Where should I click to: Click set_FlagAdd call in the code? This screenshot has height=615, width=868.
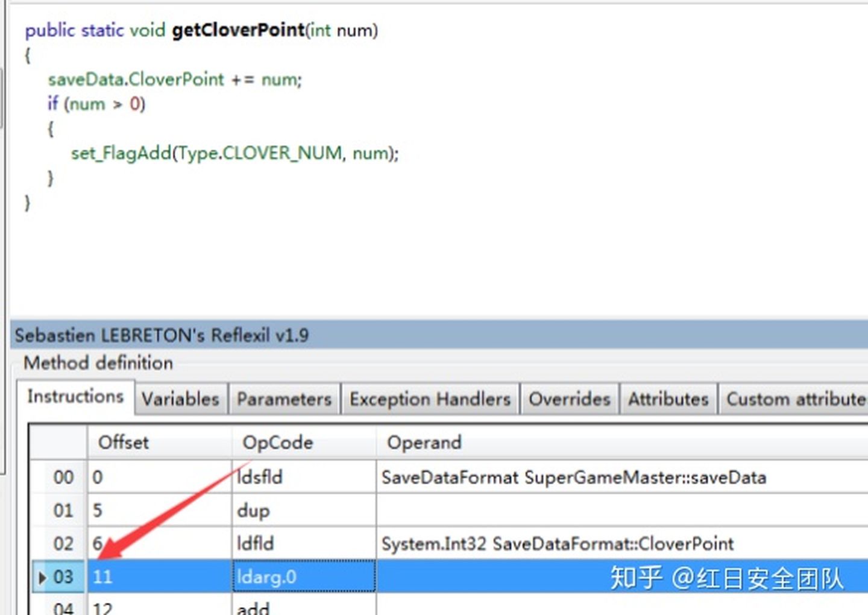click(x=121, y=153)
